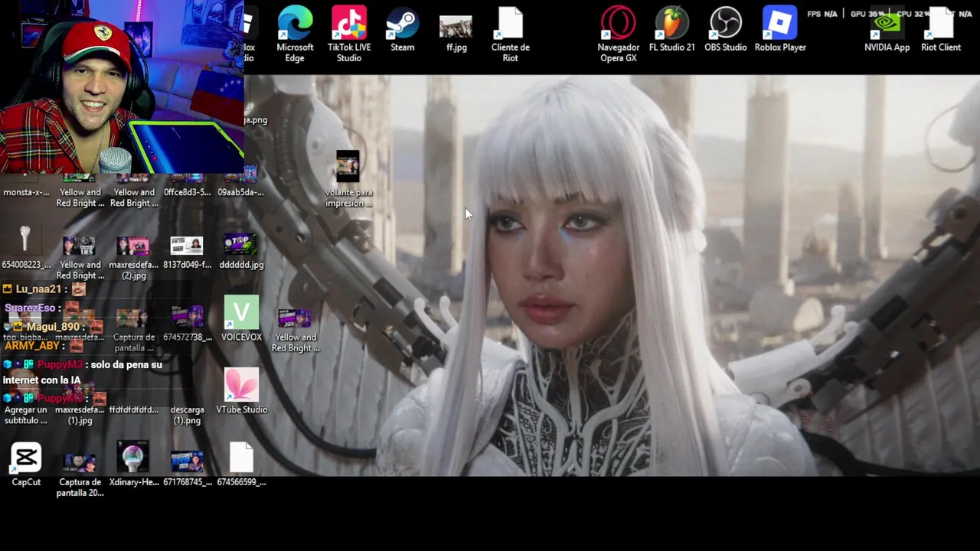
Task: Click the FPS N/A overlay reading
Action: coord(822,14)
